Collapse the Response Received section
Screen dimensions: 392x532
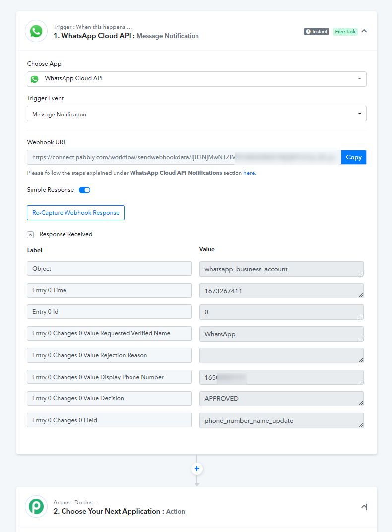point(30,234)
